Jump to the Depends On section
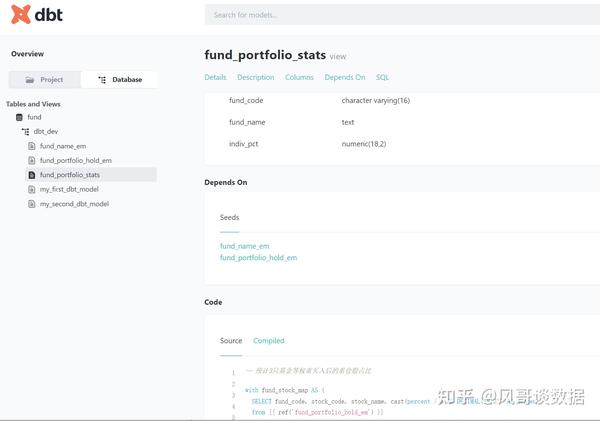The width and height of the screenshot is (600, 421). point(345,77)
